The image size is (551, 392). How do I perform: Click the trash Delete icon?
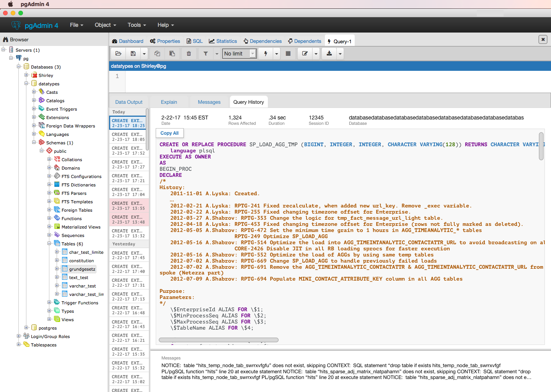pyautogui.click(x=189, y=54)
